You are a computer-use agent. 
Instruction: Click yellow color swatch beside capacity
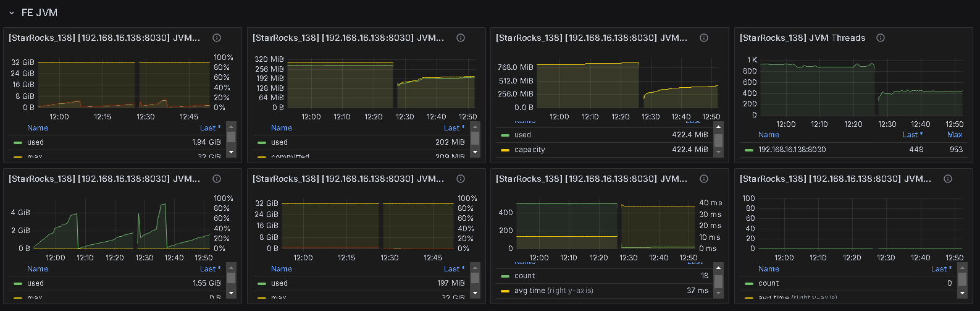(x=505, y=150)
